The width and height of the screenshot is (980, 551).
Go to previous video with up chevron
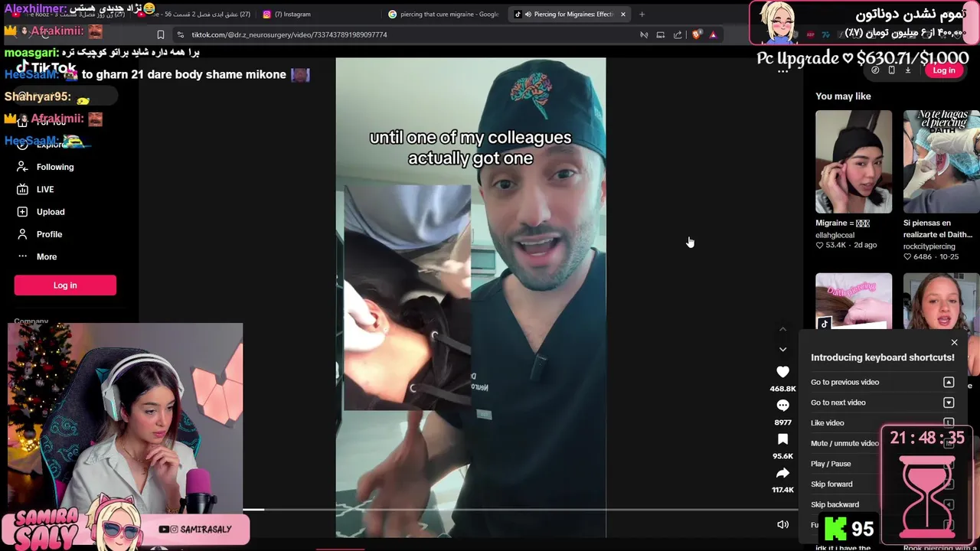[782, 329]
